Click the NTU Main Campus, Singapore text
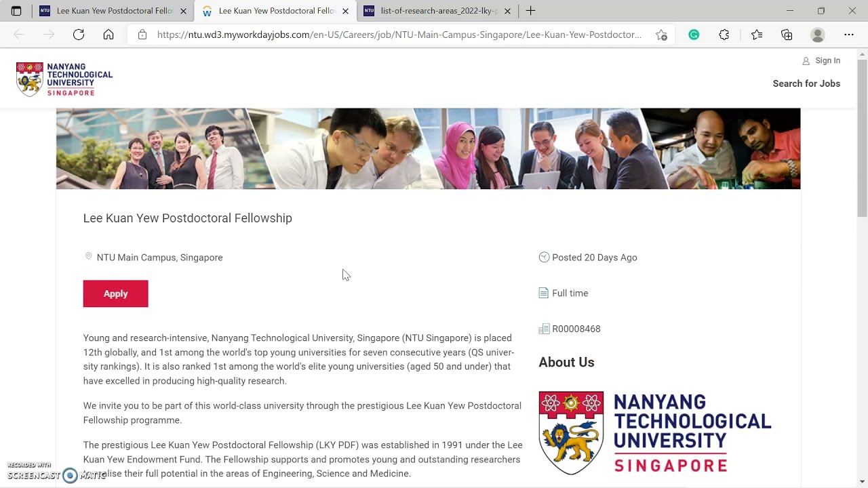This screenshot has height=488, width=868. pos(159,258)
